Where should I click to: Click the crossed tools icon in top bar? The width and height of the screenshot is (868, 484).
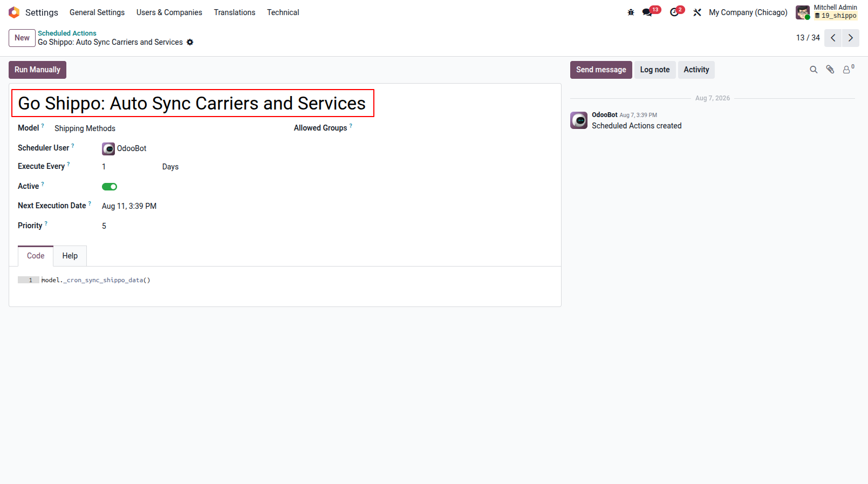point(698,12)
